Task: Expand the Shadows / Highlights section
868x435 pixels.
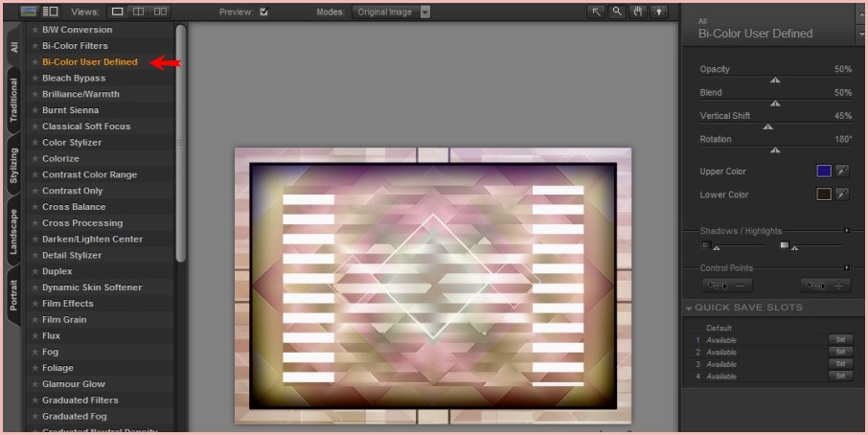Action: coord(846,231)
